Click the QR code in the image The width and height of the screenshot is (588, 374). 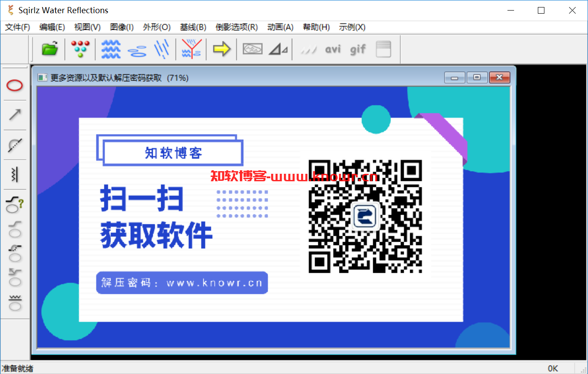pyautogui.click(x=365, y=216)
